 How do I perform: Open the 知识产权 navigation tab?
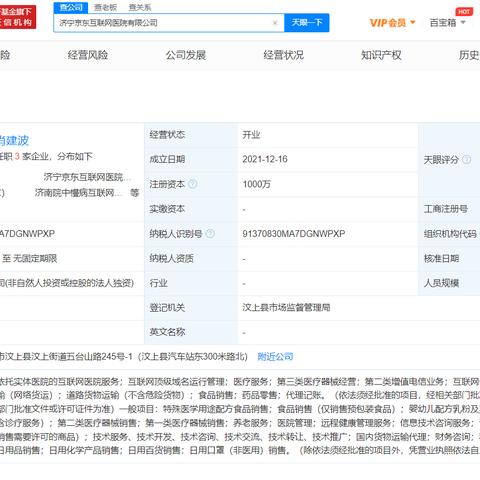(x=381, y=55)
